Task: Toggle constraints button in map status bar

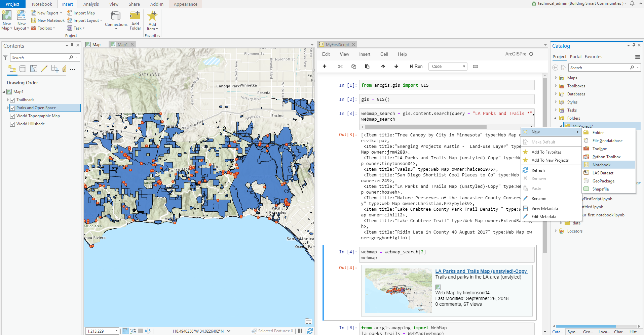Action: click(133, 331)
